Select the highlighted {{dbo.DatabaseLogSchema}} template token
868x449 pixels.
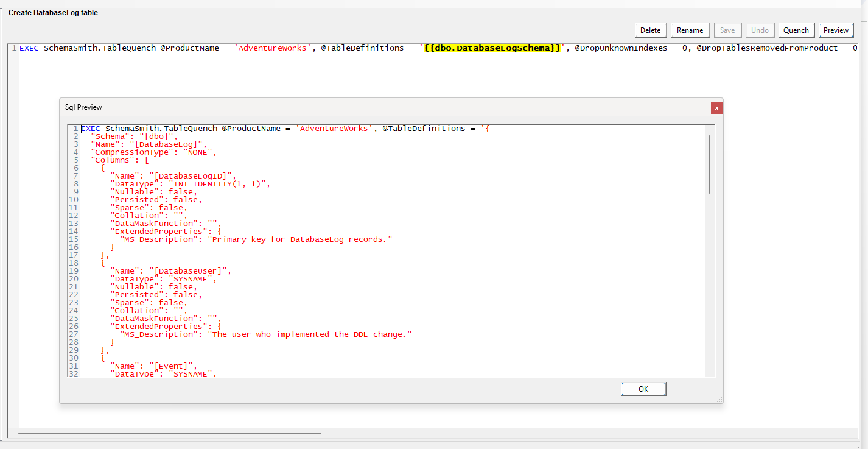point(491,48)
